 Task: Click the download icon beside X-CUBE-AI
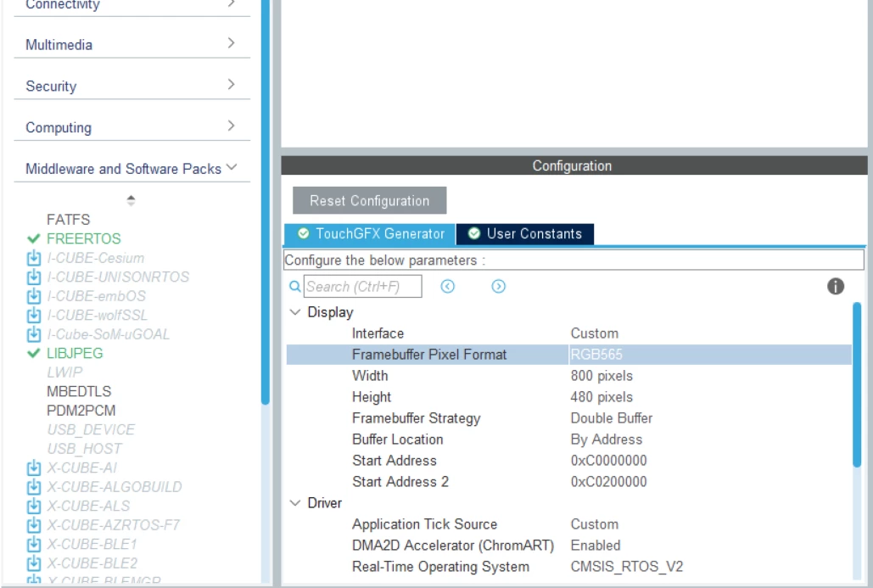click(34, 468)
